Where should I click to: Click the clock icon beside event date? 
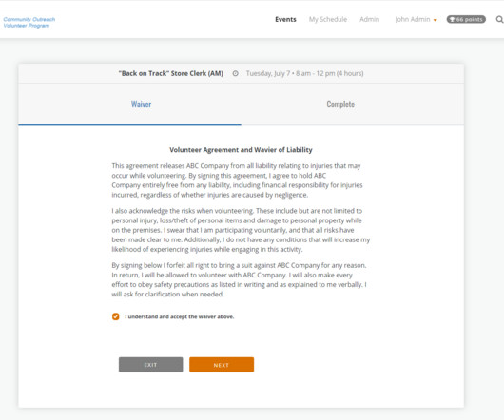tap(235, 73)
